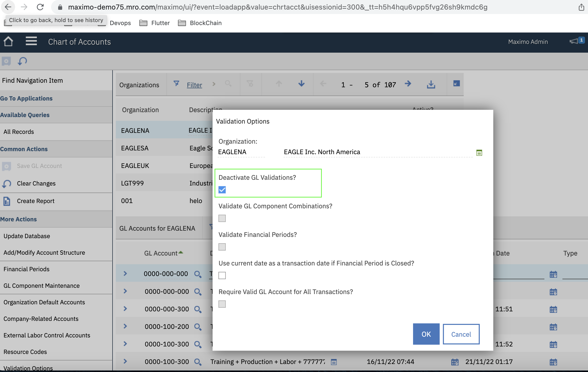This screenshot has height=372, width=588.
Task: Toggle Use current date if period closed checkbox
Action: pyautogui.click(x=222, y=275)
